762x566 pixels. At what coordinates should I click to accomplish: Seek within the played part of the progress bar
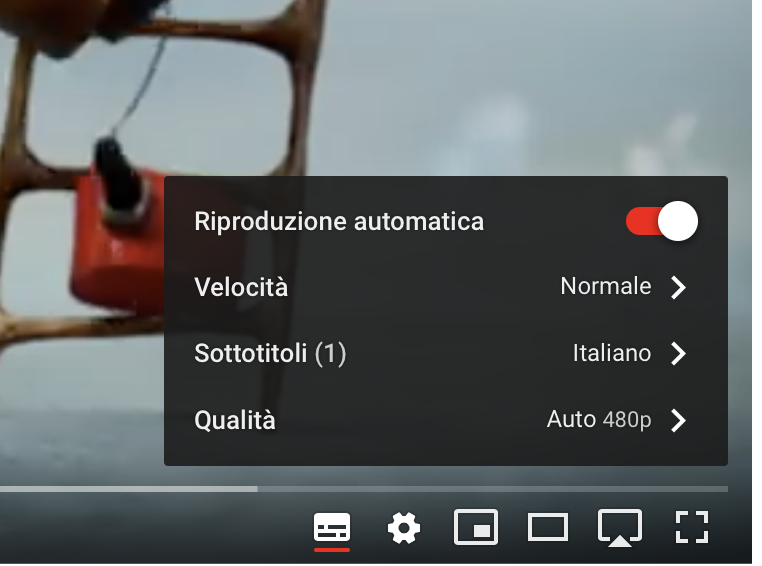pyautogui.click(x=129, y=489)
